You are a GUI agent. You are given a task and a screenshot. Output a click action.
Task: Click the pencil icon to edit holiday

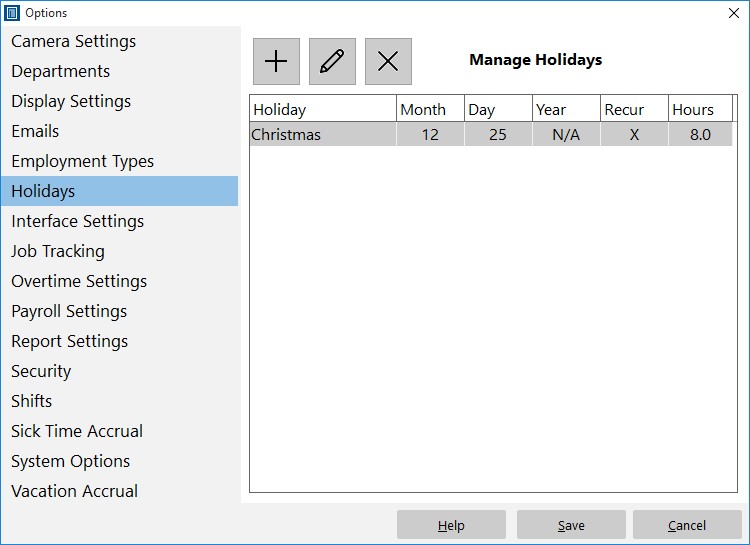click(x=332, y=61)
